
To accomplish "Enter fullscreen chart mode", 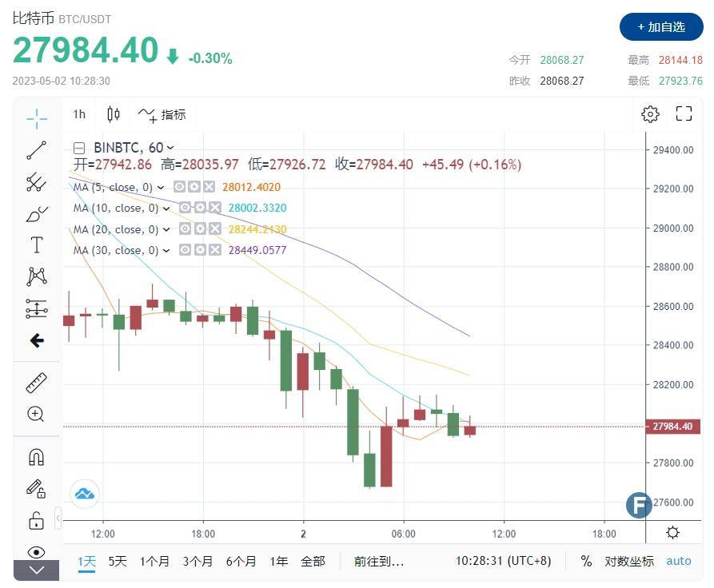I will (x=684, y=113).
